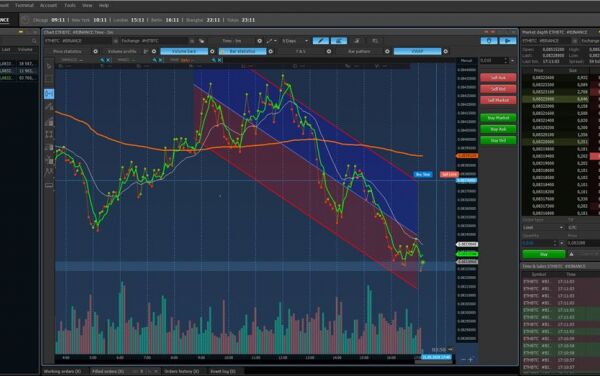This screenshot has height=376, width=600.
Task: Select the volume bars drawing tool
Action: click(49, 122)
